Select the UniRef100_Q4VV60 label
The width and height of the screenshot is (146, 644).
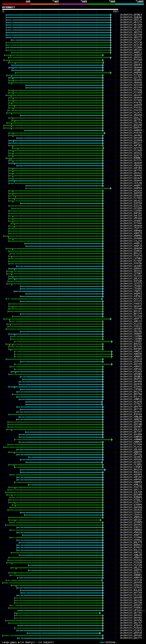click(x=131, y=635)
